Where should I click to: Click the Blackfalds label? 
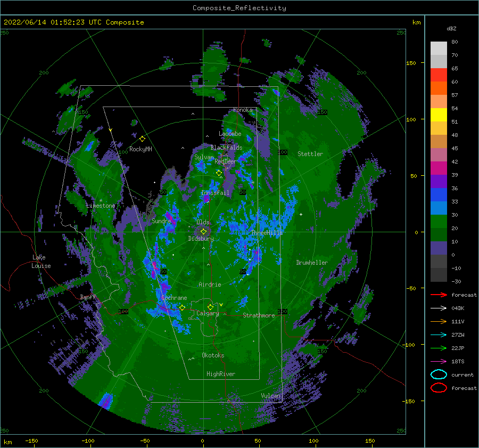(x=226, y=148)
